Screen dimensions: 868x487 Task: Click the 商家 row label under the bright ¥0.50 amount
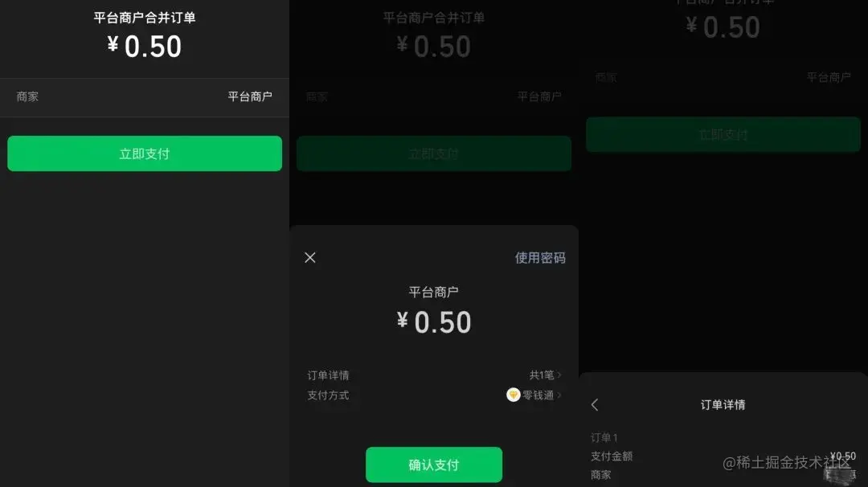pos(27,96)
